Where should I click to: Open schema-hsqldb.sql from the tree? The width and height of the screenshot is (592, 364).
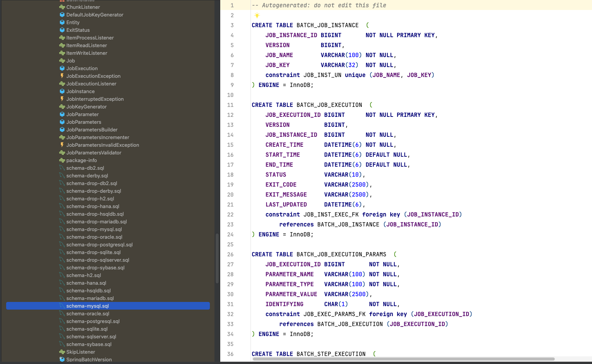(x=89, y=290)
